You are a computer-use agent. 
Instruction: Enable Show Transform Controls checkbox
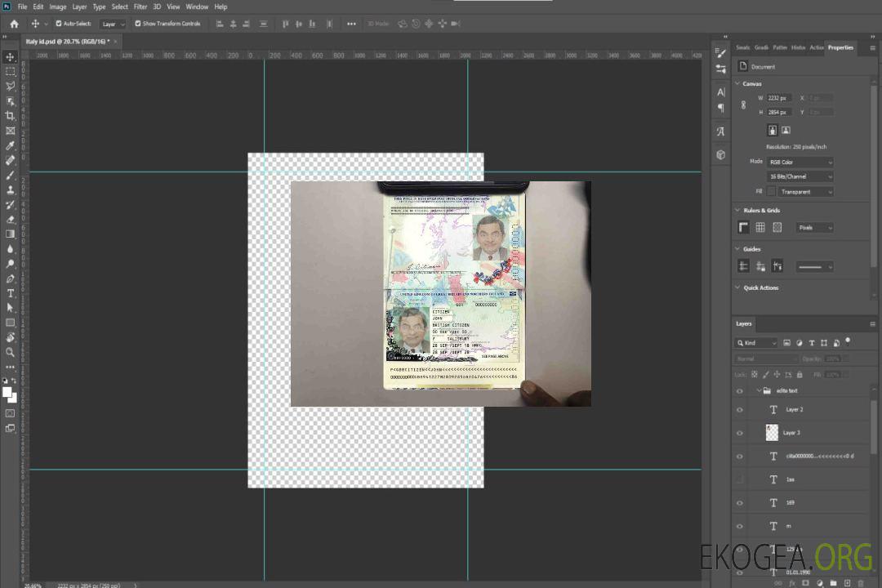click(x=138, y=24)
